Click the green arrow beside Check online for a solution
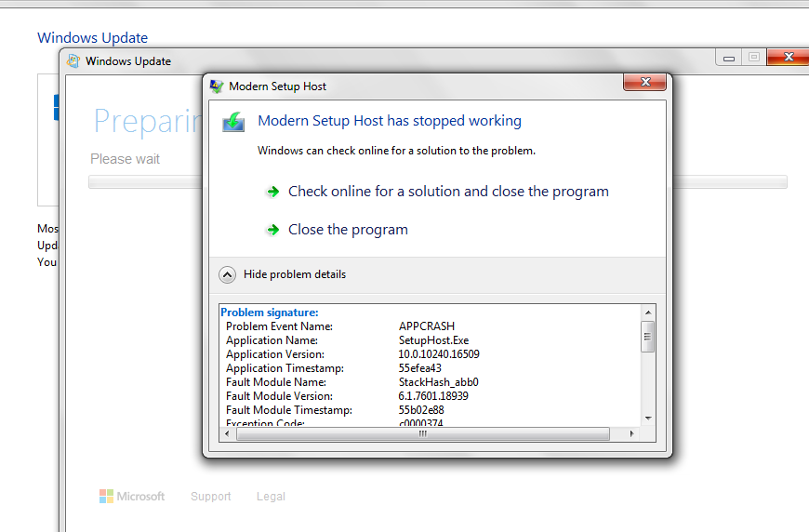Screen dimensions: 809x532 [273, 192]
